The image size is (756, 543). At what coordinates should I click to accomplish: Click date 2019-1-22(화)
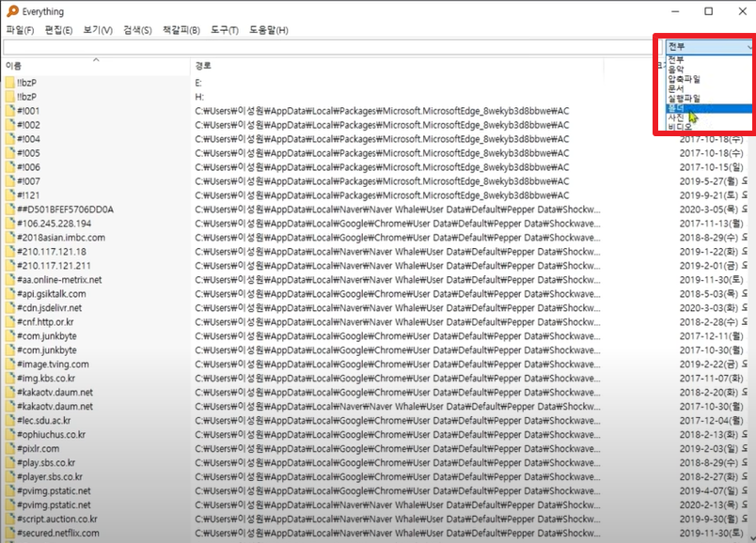pos(708,252)
